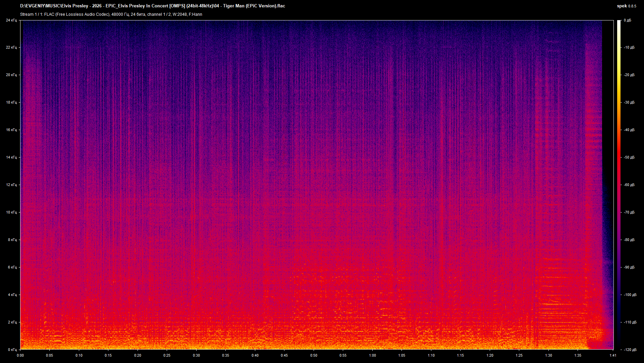The image size is (644, 363).
Task: Click the 22 кГц frequency axis label
Action: point(11,48)
